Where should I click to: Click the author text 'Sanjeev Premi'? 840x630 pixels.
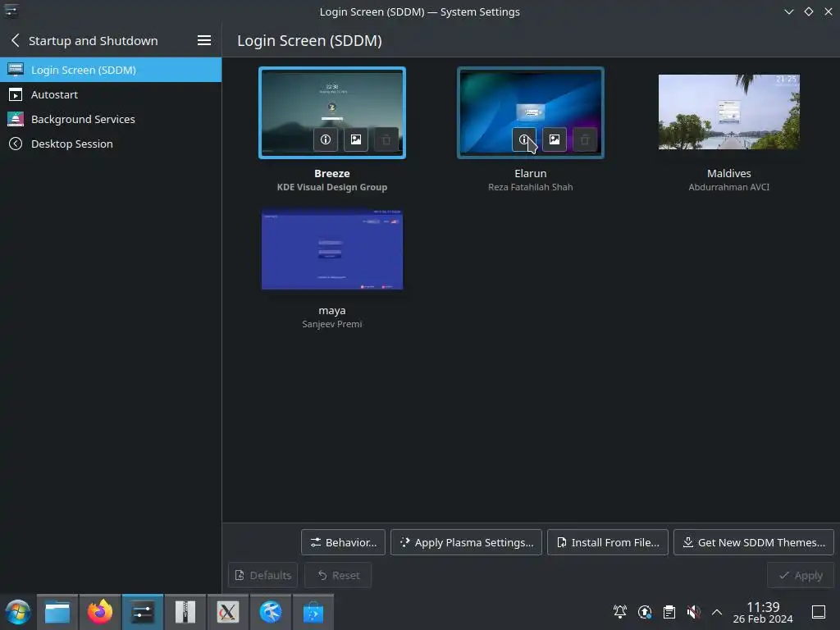point(332,324)
